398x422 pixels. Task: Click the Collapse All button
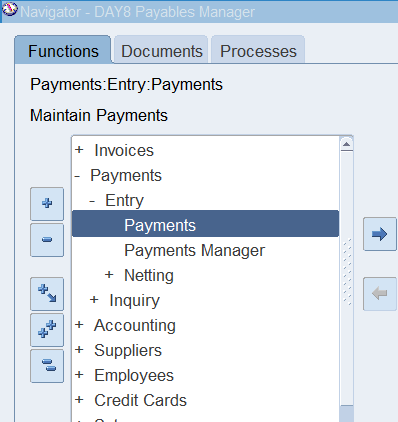(47, 366)
